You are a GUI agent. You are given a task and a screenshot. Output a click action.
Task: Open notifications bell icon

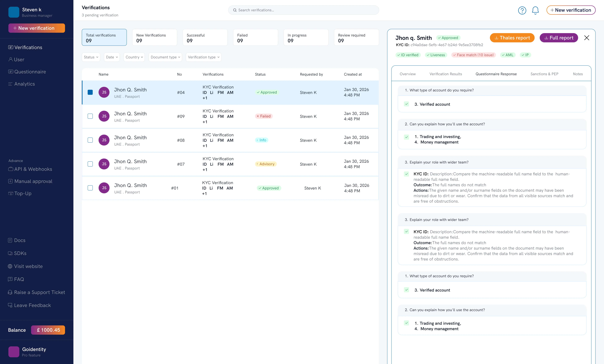point(535,10)
